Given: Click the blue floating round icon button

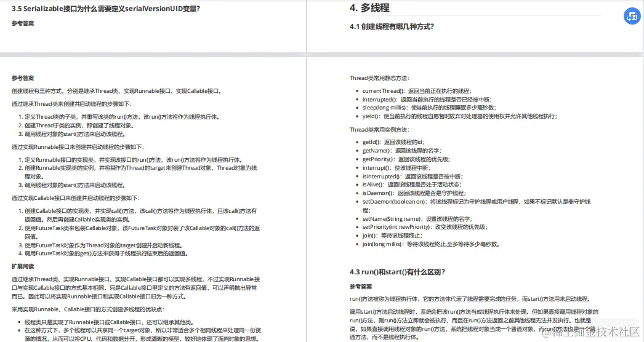Looking at the screenshot, I should 632,17.
